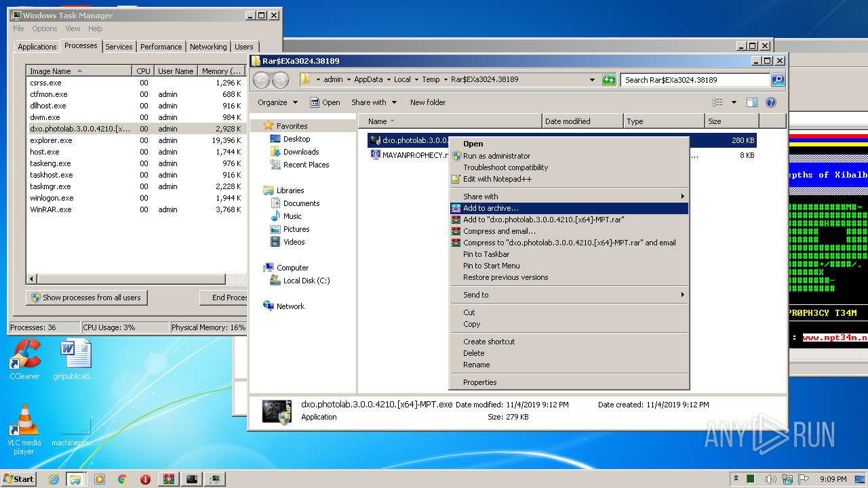
Task: Select explorer.exe process row
Action: tap(136, 140)
